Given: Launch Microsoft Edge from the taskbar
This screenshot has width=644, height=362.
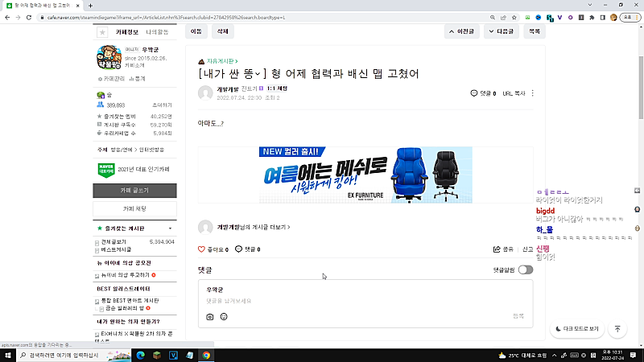Looking at the screenshot, I should coord(140,356).
